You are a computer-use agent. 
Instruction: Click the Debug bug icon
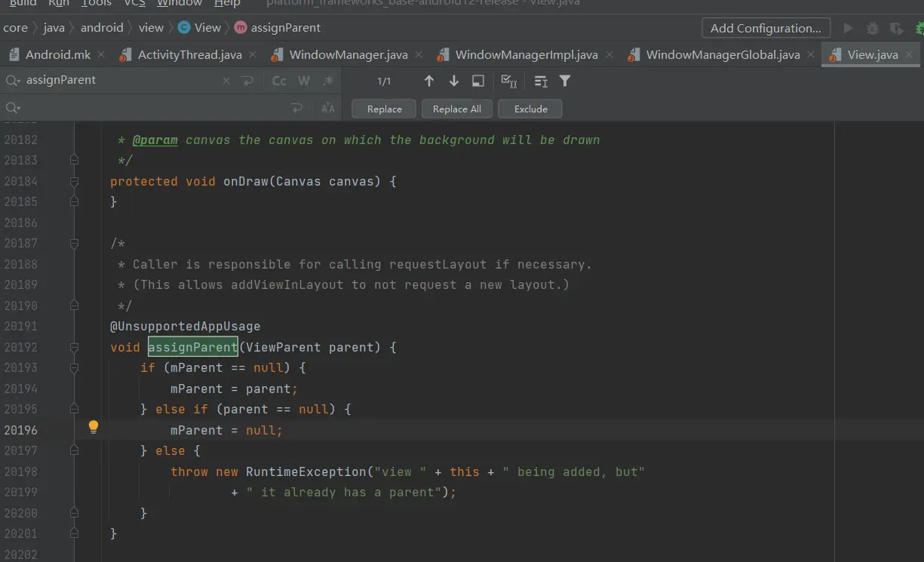873,29
